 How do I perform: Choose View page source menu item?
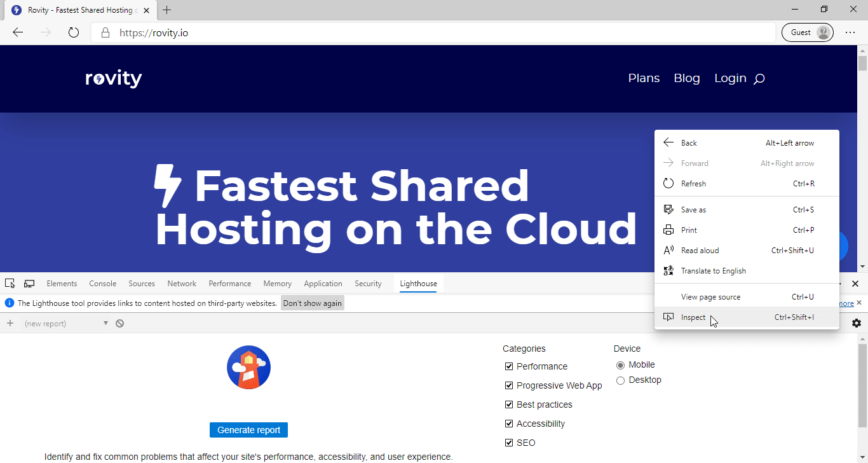pyautogui.click(x=747, y=297)
